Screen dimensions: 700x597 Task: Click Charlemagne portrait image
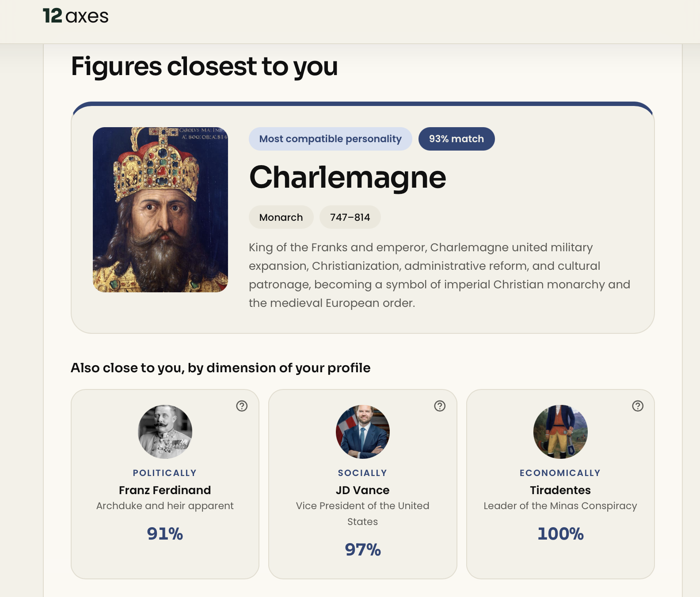pyautogui.click(x=160, y=210)
